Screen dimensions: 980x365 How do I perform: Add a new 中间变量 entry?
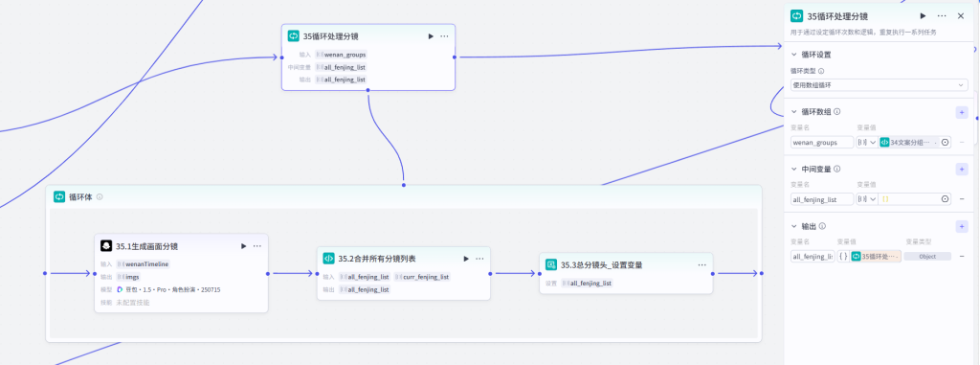962,169
